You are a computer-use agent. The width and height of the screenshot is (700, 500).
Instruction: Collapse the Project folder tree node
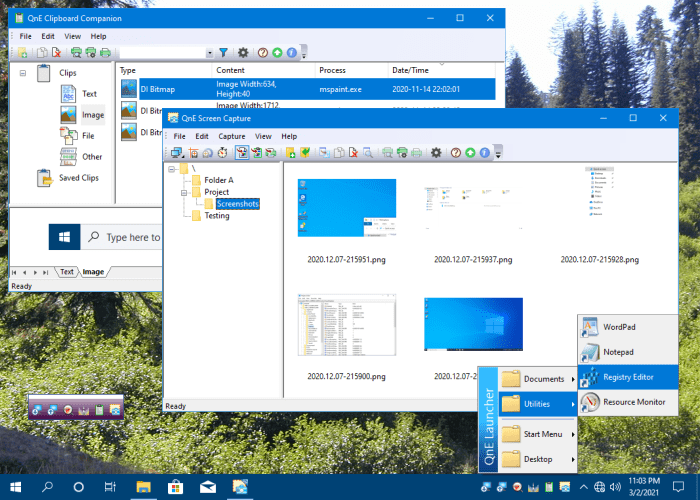tap(185, 192)
